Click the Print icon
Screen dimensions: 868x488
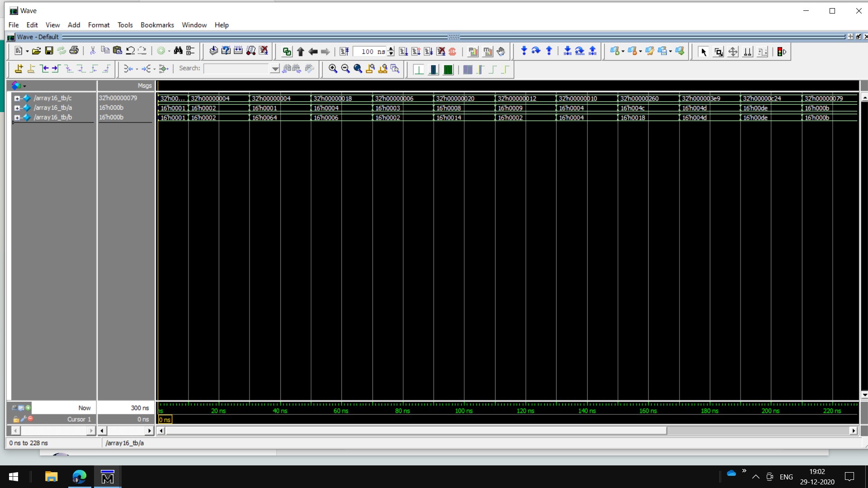click(x=74, y=51)
